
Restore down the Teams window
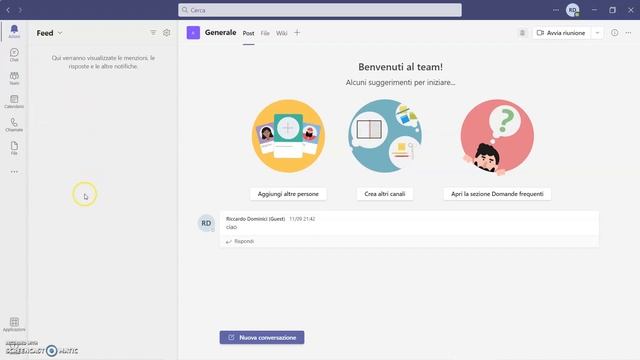[x=612, y=10]
